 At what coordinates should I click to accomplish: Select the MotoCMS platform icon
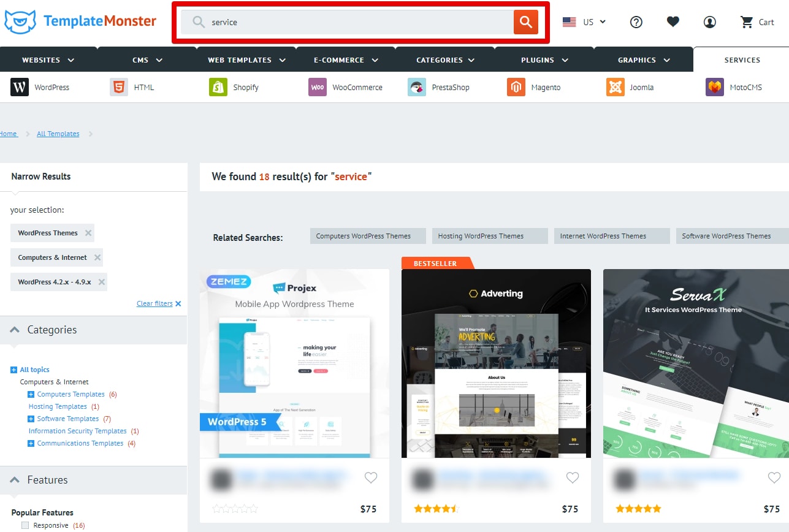click(x=715, y=87)
